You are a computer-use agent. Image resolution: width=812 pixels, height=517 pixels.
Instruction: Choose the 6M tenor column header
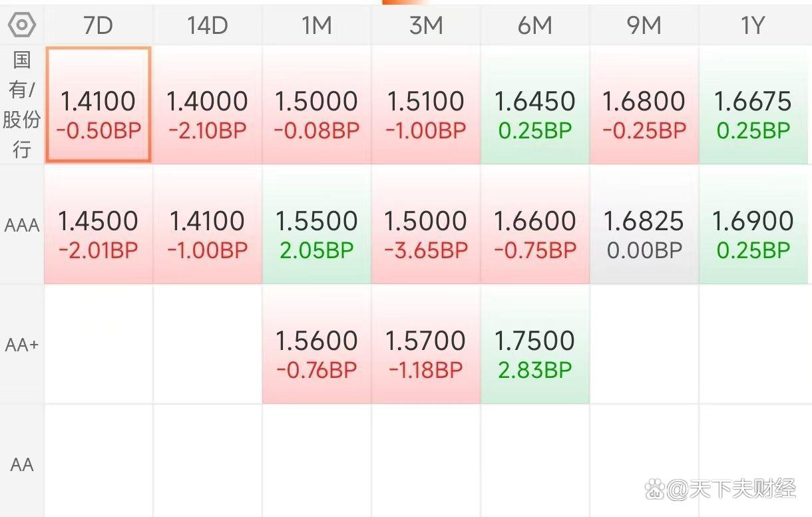(x=535, y=26)
